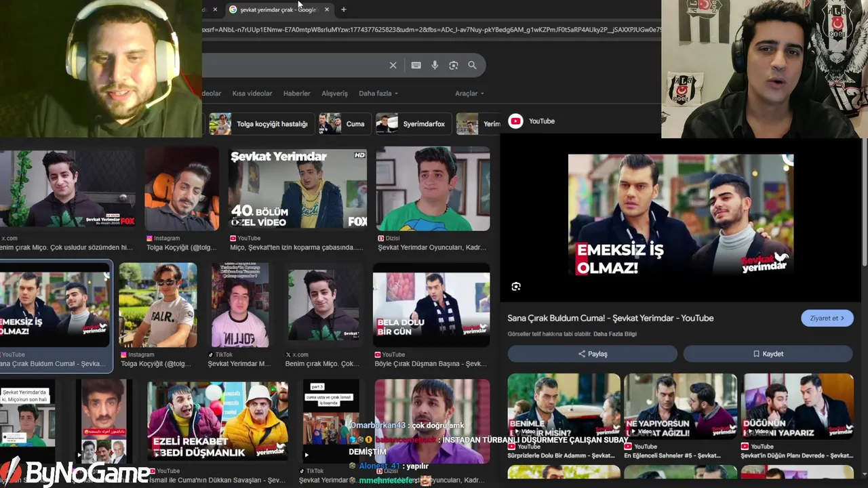868x488 pixels.
Task: Click the Instagram source icon above the BALR-shirt caption
Action: [123, 354]
